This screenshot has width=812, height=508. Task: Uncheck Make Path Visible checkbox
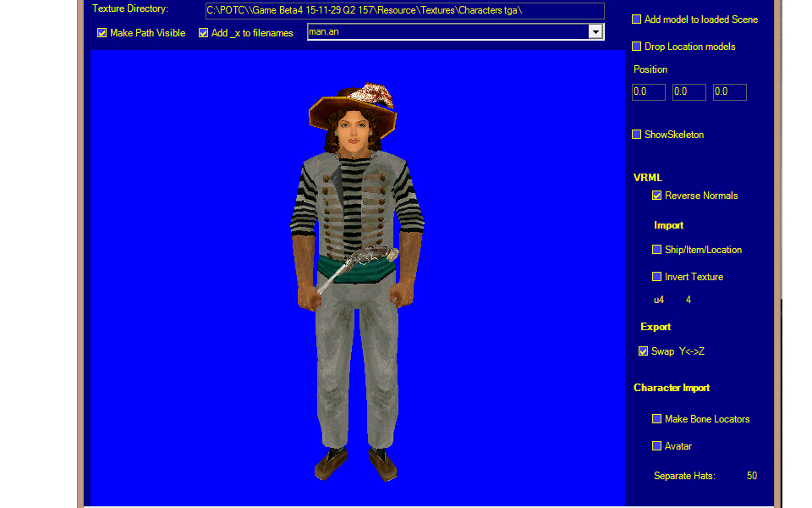pos(102,33)
